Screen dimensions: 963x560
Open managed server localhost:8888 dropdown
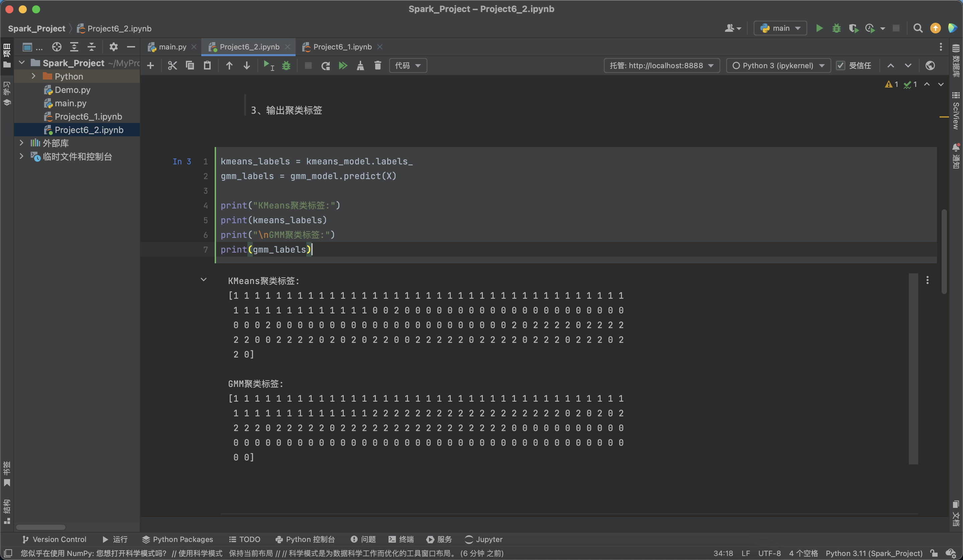click(661, 66)
